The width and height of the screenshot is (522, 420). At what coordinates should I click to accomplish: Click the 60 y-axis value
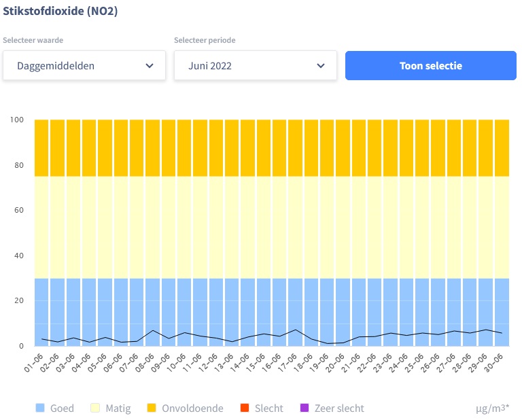pos(19,210)
